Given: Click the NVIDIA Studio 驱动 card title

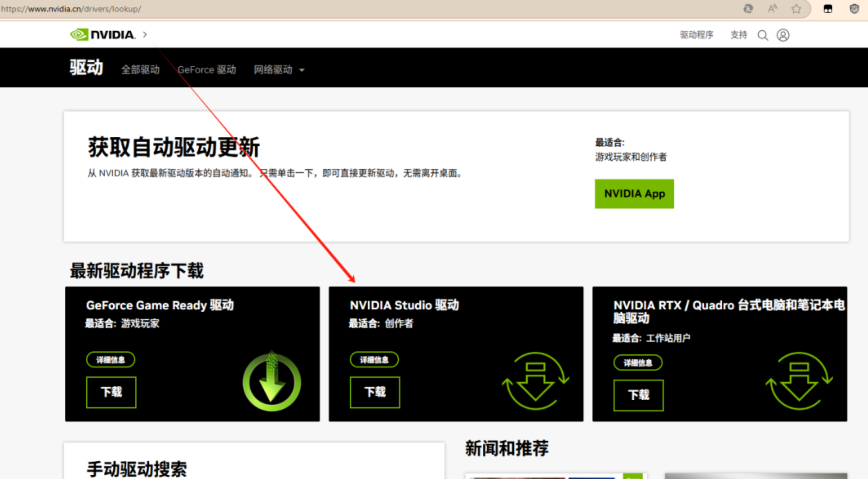Looking at the screenshot, I should [404, 305].
